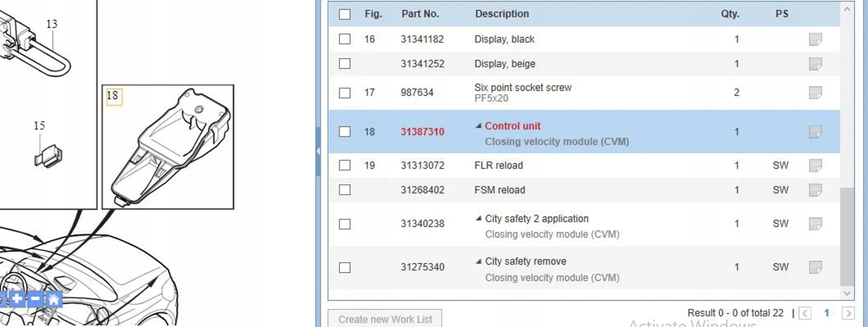Select callout 13 in the diagram
The height and width of the screenshot is (327, 868).
click(x=52, y=24)
